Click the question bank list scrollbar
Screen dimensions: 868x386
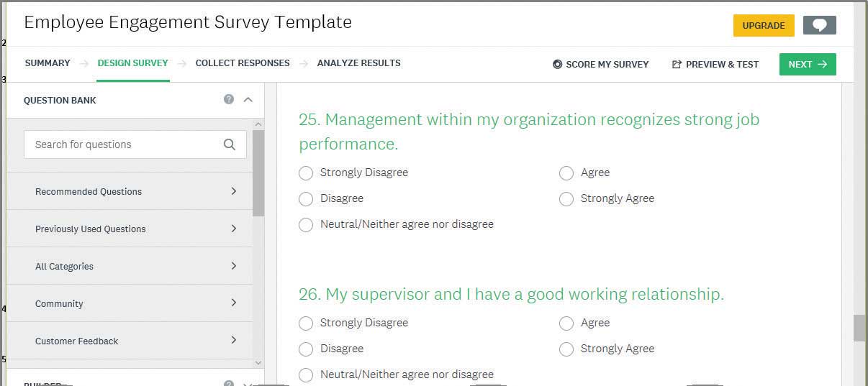[258, 173]
